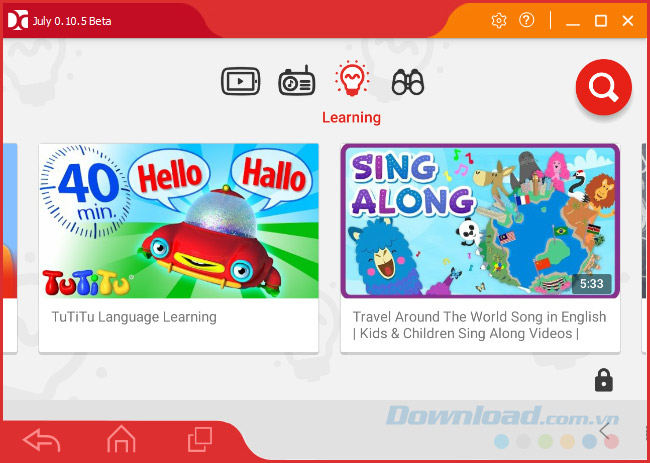Viewport: 650px width, 463px height.
Task: Open the red search button
Action: (604, 87)
